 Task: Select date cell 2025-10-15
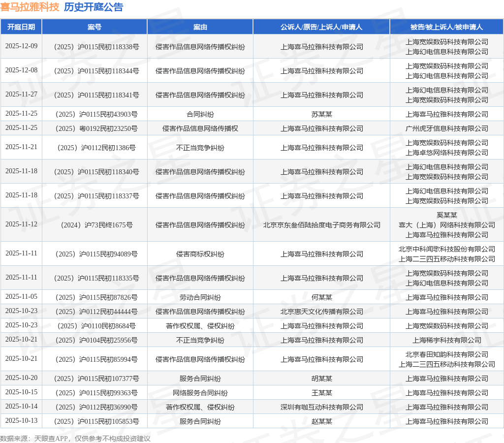[21, 392]
